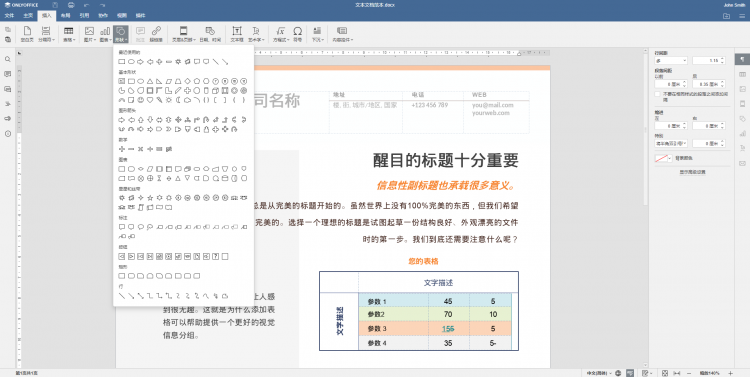The image size is (750, 377).
Task: Click the show advanced settings link
Action: click(692, 172)
